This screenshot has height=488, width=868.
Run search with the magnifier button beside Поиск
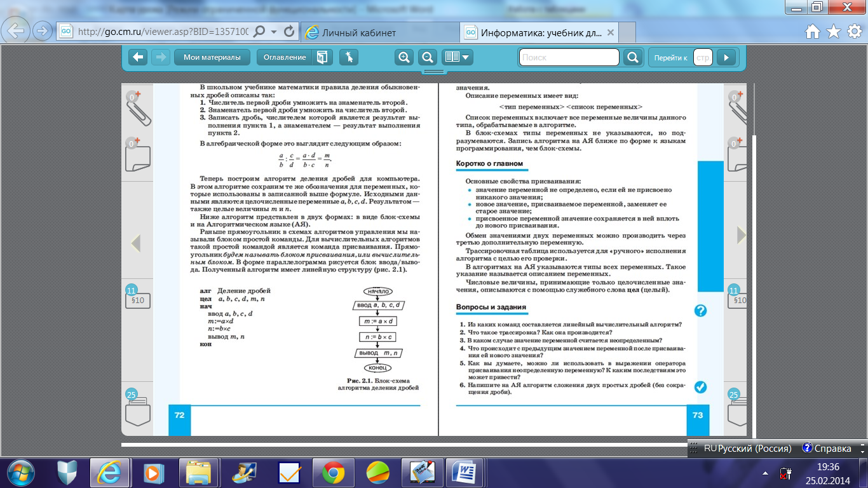click(632, 57)
